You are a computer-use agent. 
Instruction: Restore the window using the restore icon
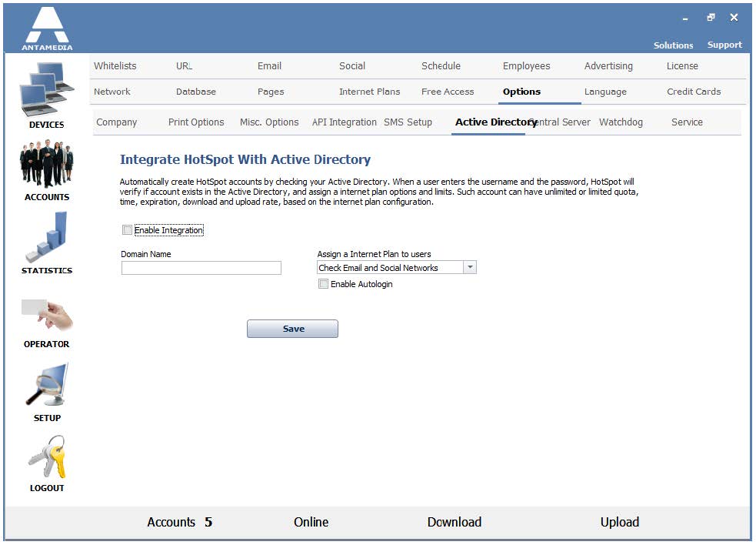tap(711, 18)
